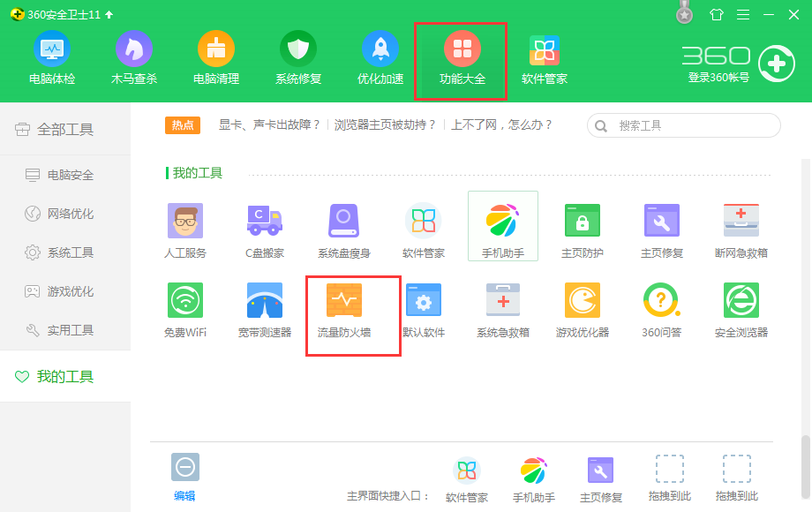
Task: Launch the 游戏优化器 tool
Action: tap(582, 310)
